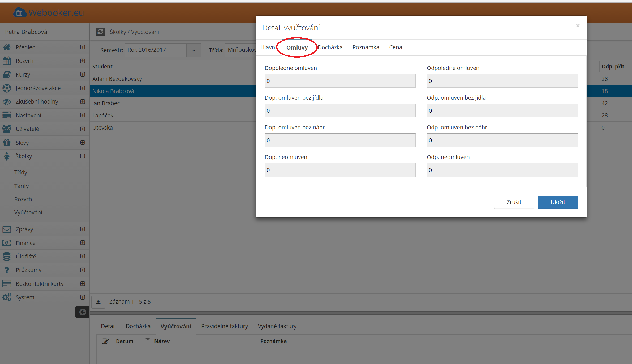632x364 pixels.
Task: Click the collapse sidebar arrow icon
Action: coord(83,312)
